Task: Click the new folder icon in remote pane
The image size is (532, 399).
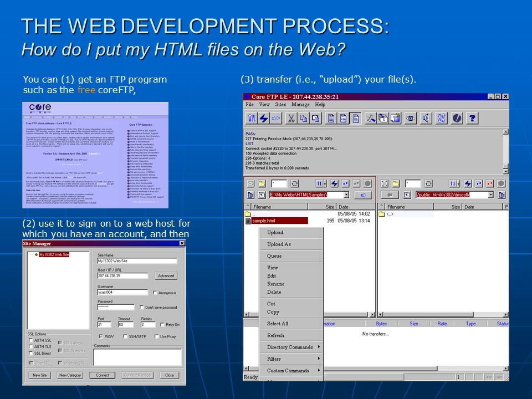Action: click(396, 183)
